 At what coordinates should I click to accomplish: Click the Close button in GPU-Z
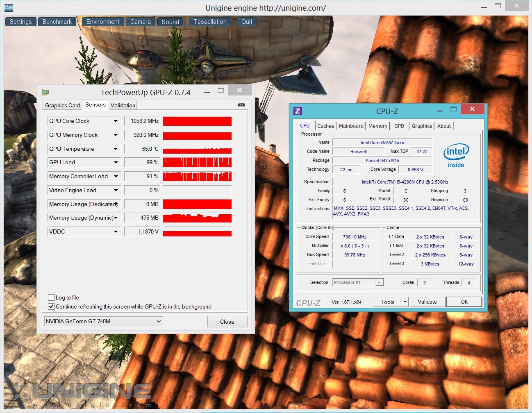pyautogui.click(x=227, y=322)
